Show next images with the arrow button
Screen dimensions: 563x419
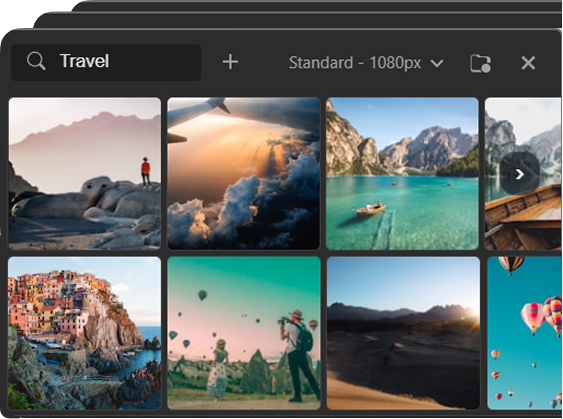(x=520, y=174)
